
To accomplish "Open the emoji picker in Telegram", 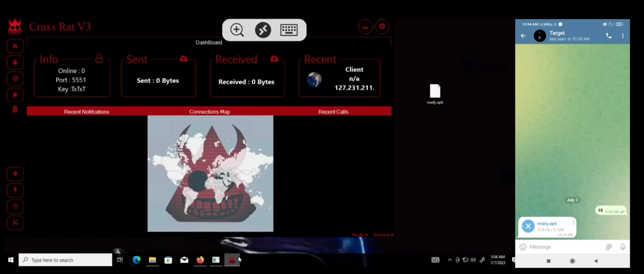I will (523, 247).
